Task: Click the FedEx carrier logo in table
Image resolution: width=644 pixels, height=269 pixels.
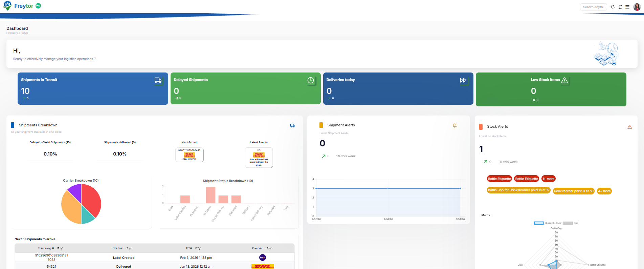Action: [263, 257]
